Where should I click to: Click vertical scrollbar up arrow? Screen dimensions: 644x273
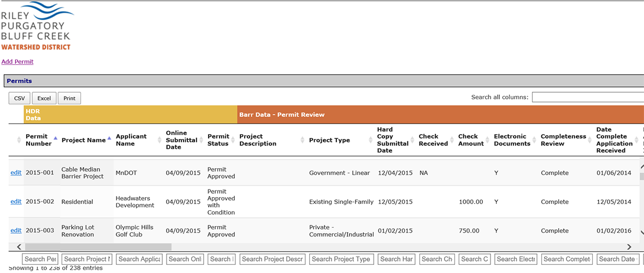point(641,167)
